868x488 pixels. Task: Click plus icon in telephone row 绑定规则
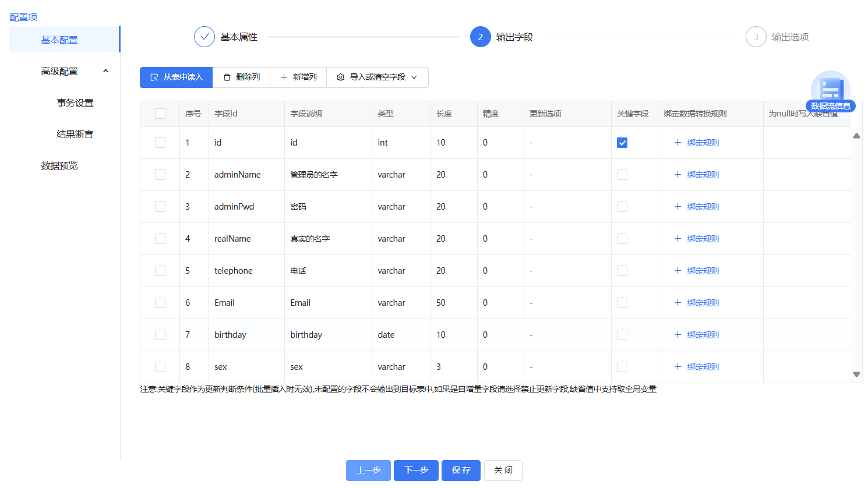(x=678, y=271)
